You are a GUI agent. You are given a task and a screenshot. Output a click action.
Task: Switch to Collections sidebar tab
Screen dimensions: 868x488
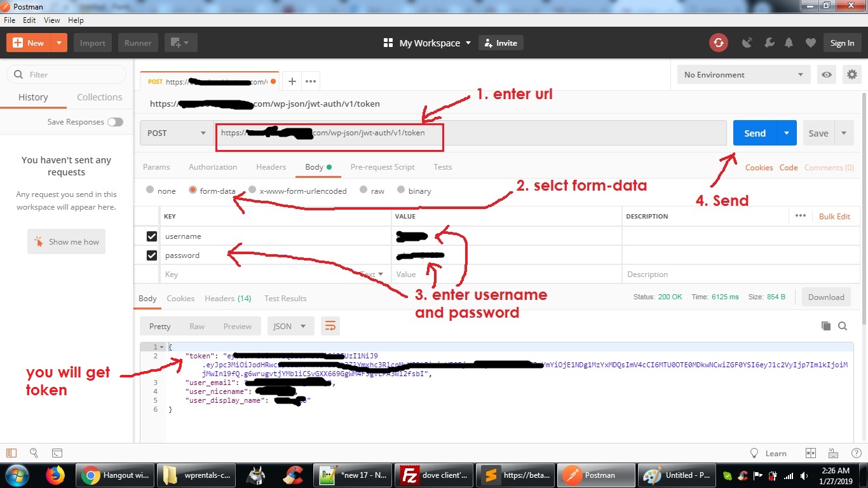coord(100,97)
